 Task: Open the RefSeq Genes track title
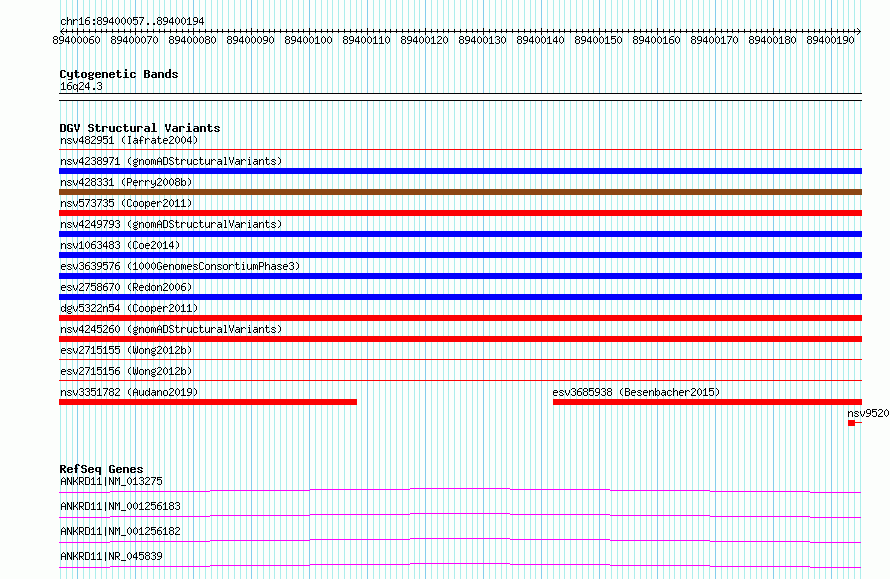(101, 469)
